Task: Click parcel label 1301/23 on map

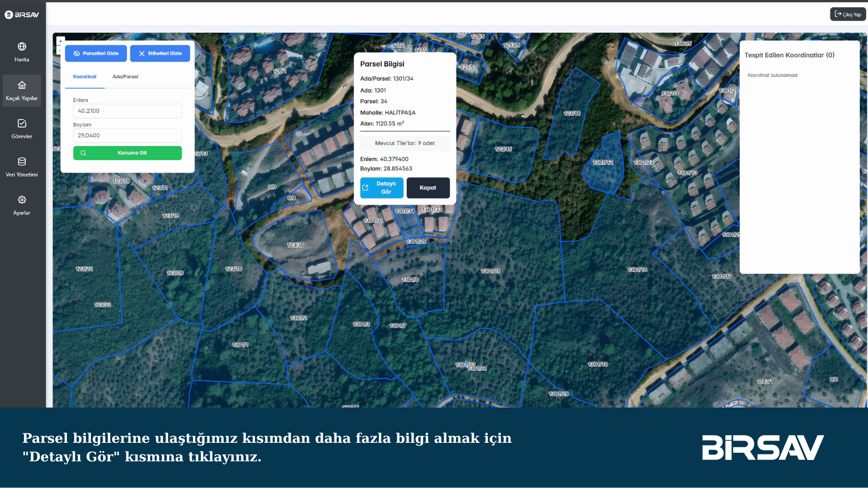Action: click(643, 162)
